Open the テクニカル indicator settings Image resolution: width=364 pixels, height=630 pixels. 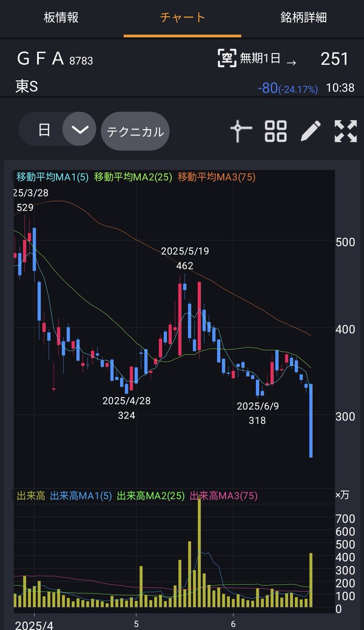tap(135, 131)
